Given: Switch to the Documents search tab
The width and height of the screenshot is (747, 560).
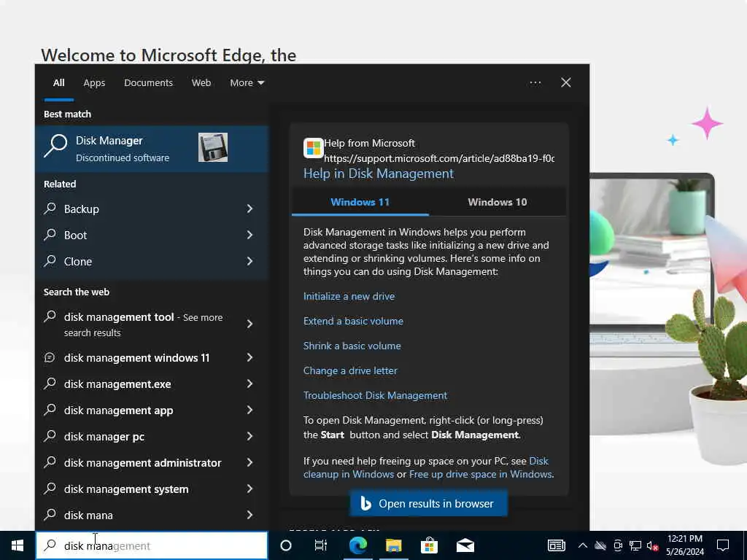Looking at the screenshot, I should [148, 83].
